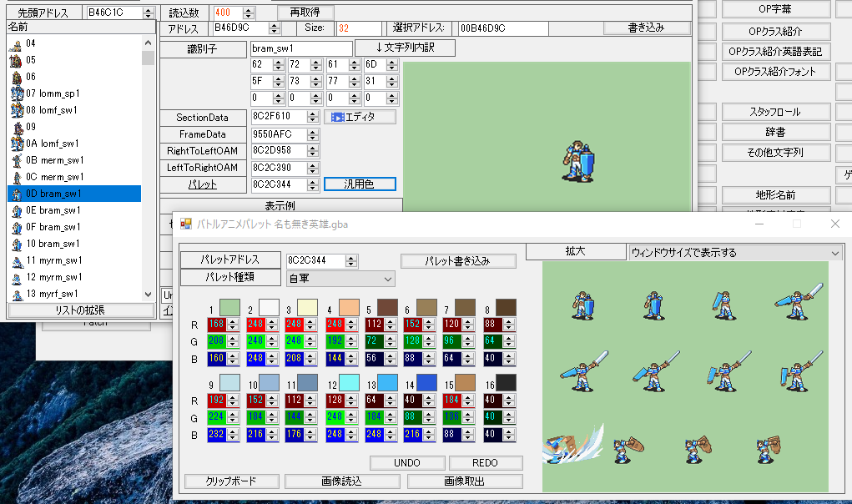Viewport: 852px width, 504px height.
Task: Click the icon of list entry 09
Action: click(x=18, y=127)
